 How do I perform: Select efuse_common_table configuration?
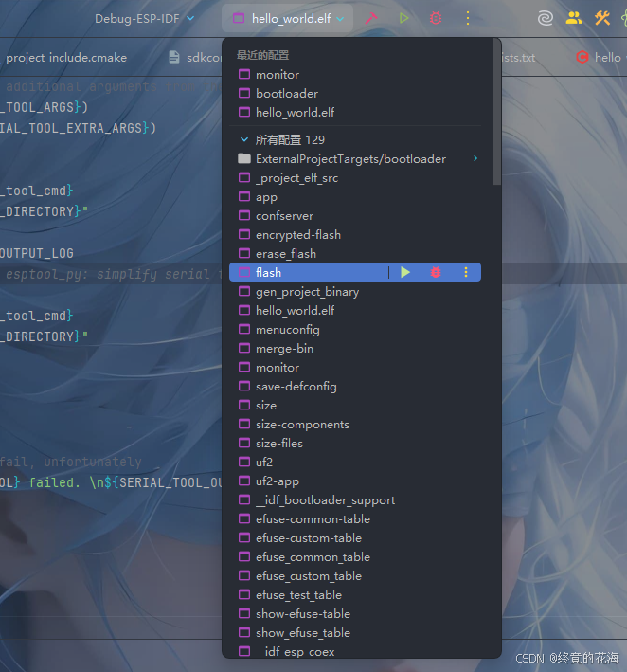click(355, 556)
